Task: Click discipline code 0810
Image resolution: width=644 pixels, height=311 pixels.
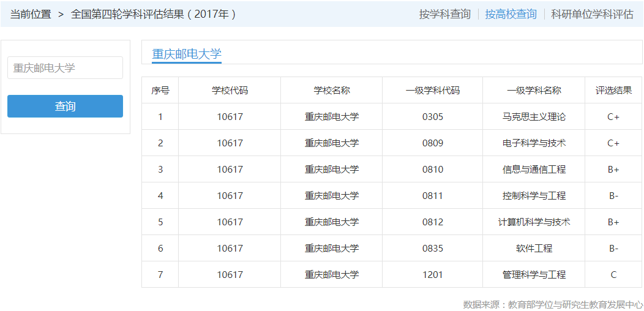Action: [x=432, y=169]
